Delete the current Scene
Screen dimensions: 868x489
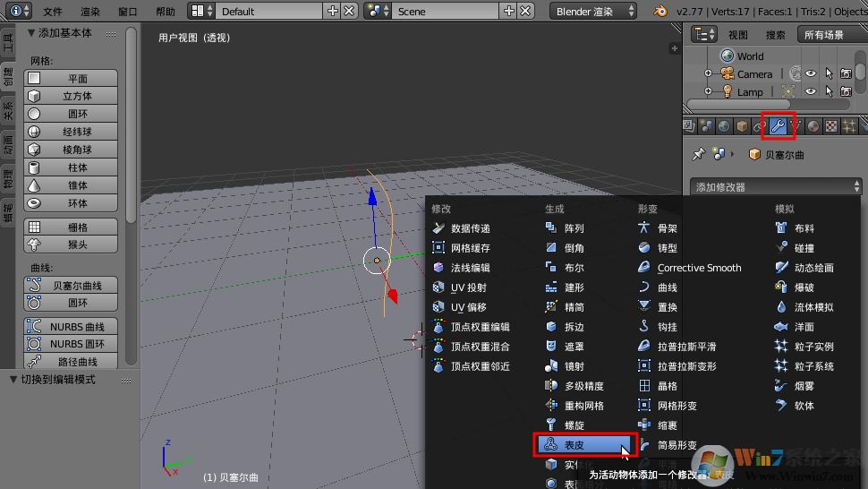coord(525,11)
